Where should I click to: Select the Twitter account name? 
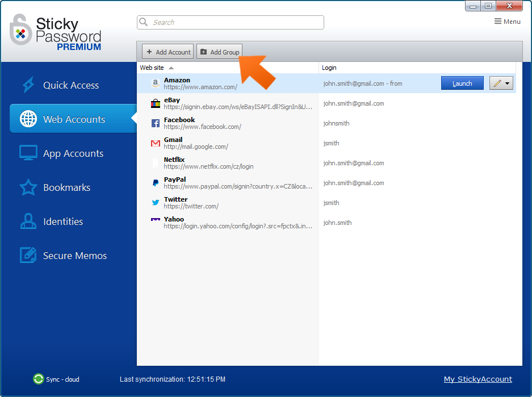point(175,199)
